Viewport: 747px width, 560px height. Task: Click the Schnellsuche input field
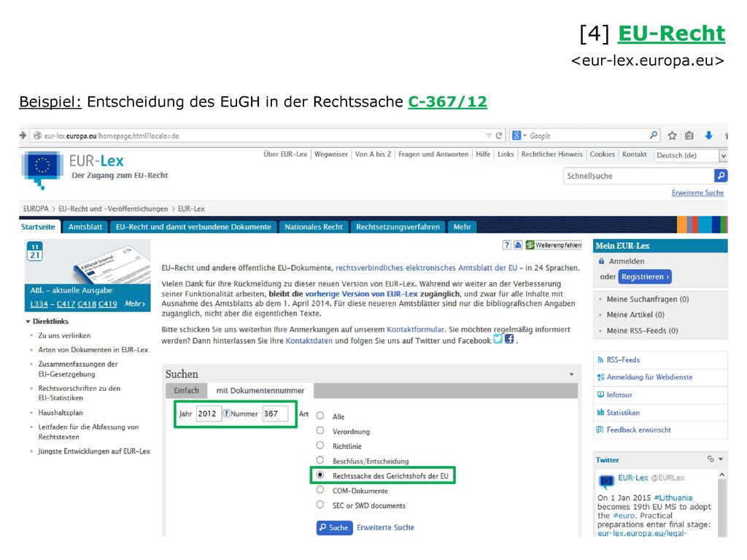coord(639,176)
